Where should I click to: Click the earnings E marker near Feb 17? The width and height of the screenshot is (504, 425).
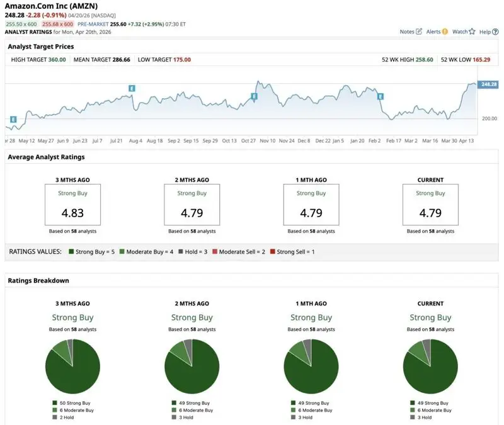[380, 98]
